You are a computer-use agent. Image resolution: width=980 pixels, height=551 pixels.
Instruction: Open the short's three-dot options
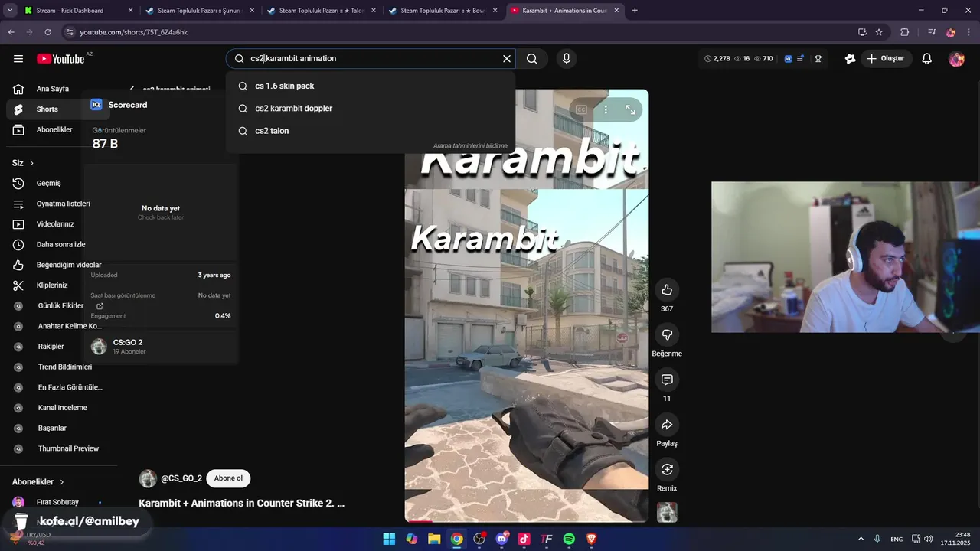point(606,109)
